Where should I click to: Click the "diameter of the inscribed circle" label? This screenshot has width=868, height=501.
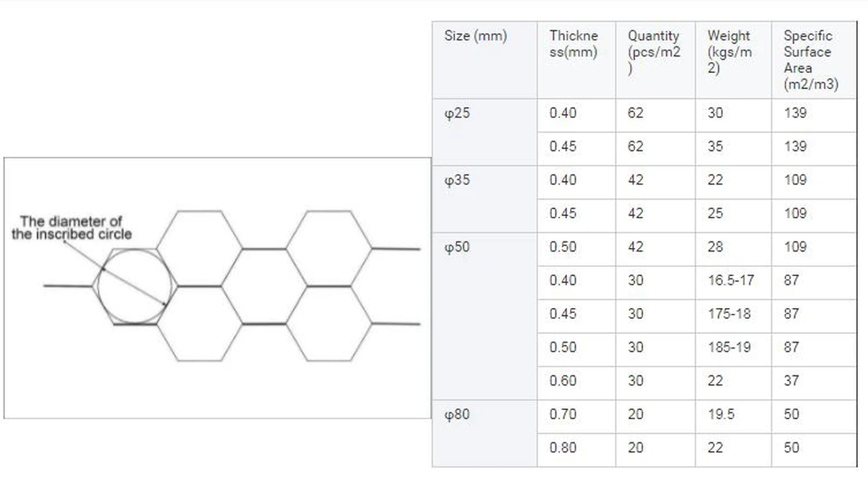coord(72,227)
